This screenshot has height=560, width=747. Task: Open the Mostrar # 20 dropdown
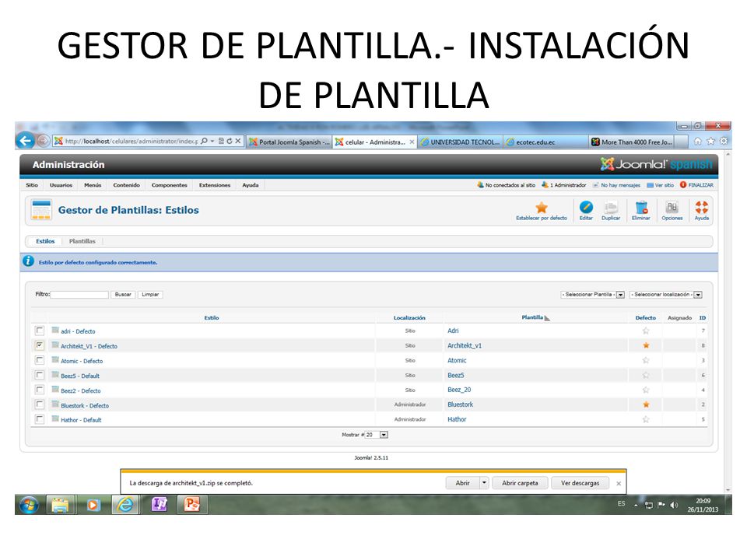tap(377, 435)
